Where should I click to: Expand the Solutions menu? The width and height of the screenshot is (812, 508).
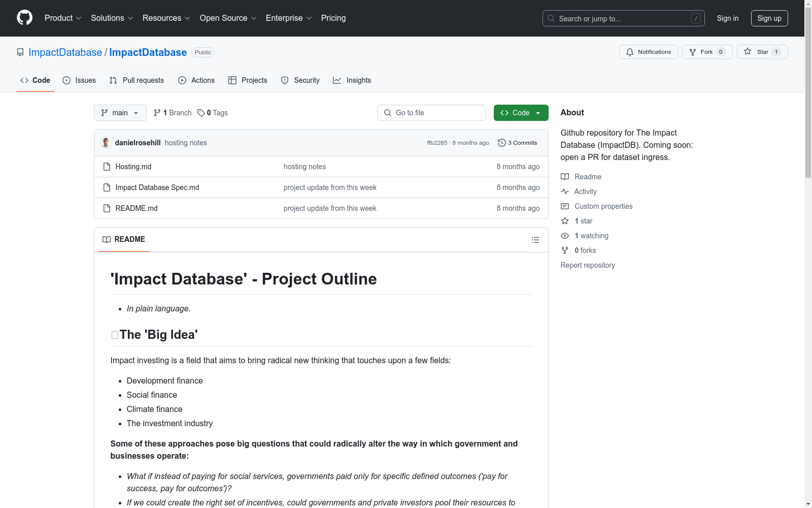(112, 18)
